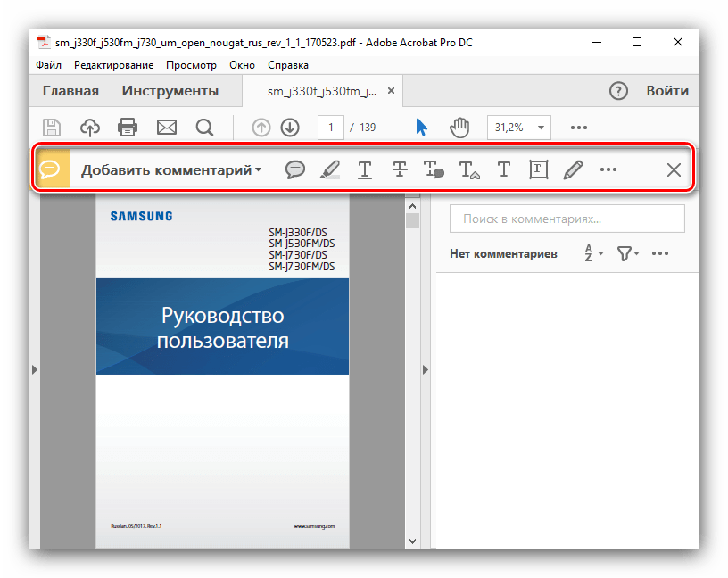This screenshot has height=578, width=728.
Task: Click the send by email envelope icon
Action: 167,128
